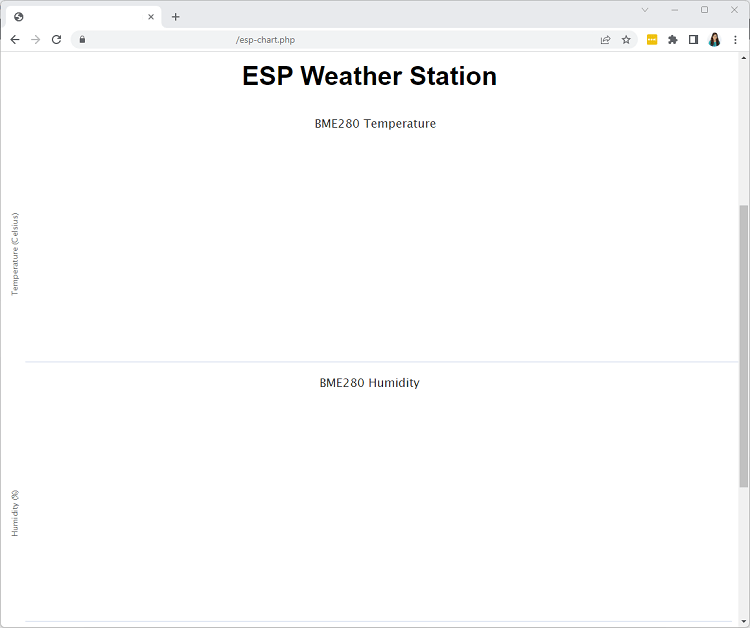Screen dimensions: 750x628
Task: Click the BME280 Humidity chart title
Action: point(369,383)
